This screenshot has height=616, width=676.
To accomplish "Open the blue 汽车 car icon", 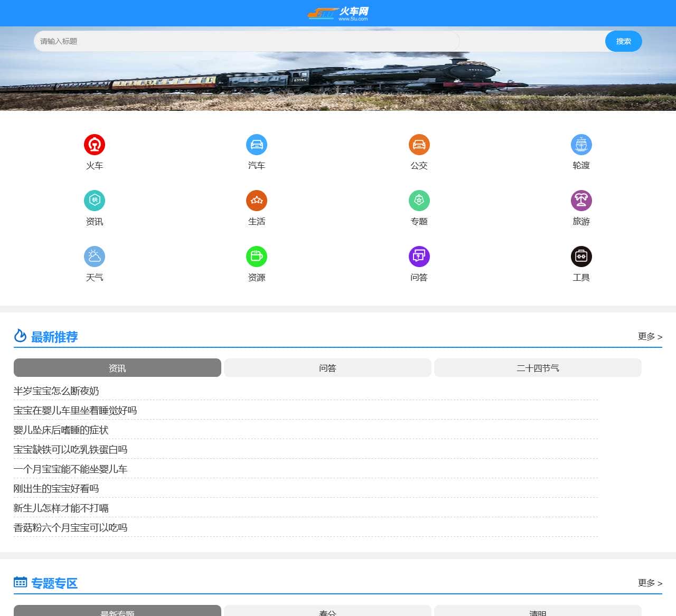I will [257, 145].
